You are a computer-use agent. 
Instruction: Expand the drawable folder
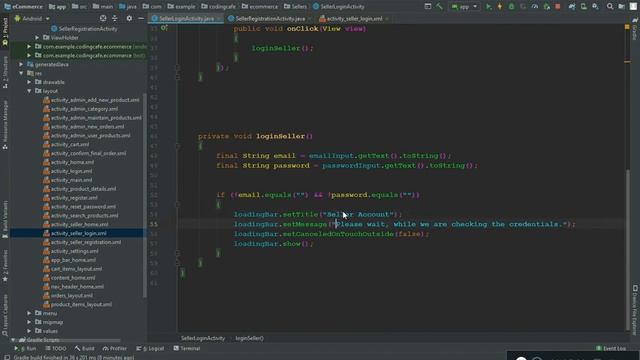(29, 82)
